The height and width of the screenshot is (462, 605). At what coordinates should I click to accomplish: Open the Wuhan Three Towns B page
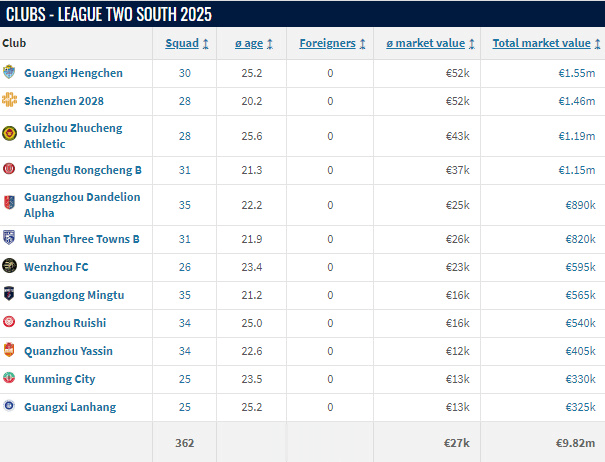coord(81,239)
